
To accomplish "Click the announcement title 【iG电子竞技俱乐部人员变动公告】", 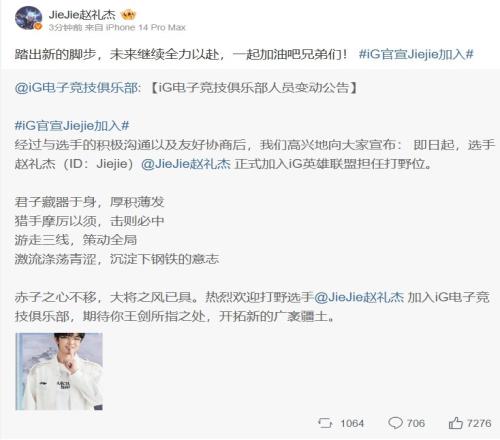I will coord(254,88).
